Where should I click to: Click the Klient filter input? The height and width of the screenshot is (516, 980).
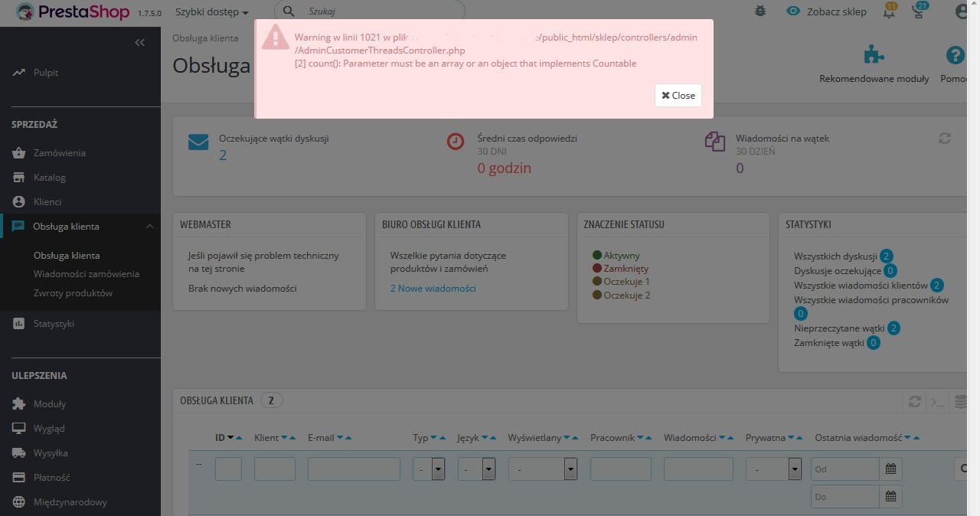pos(275,469)
